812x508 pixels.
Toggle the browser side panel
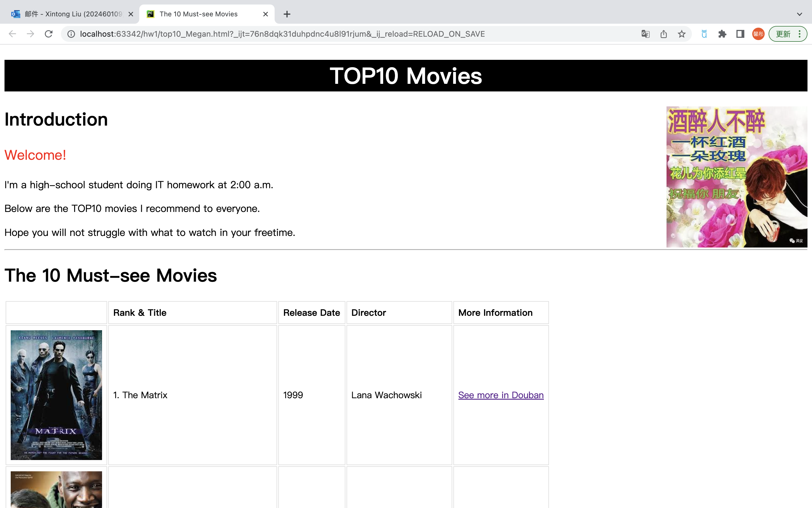point(740,34)
